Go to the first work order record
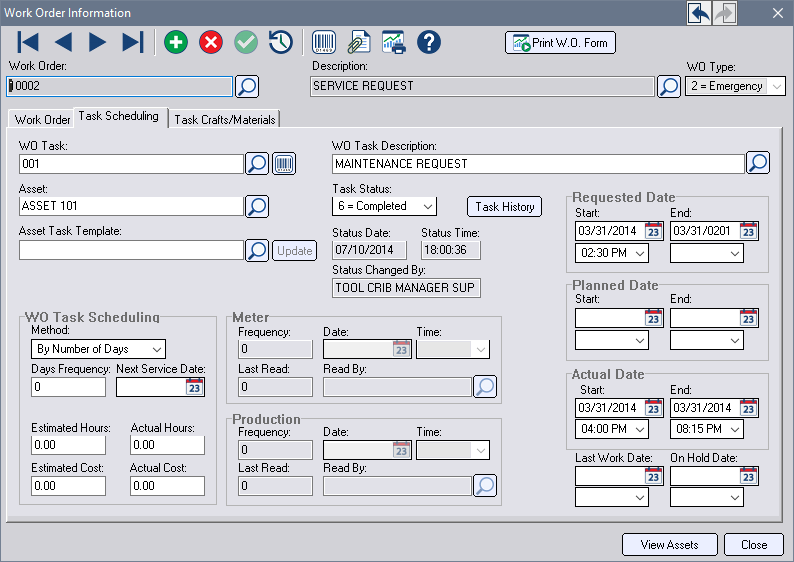The image size is (794, 562). coord(29,42)
